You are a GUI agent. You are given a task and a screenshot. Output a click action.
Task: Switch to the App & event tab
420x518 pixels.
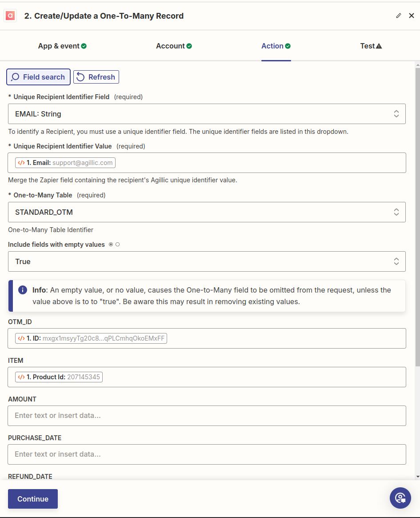point(62,46)
